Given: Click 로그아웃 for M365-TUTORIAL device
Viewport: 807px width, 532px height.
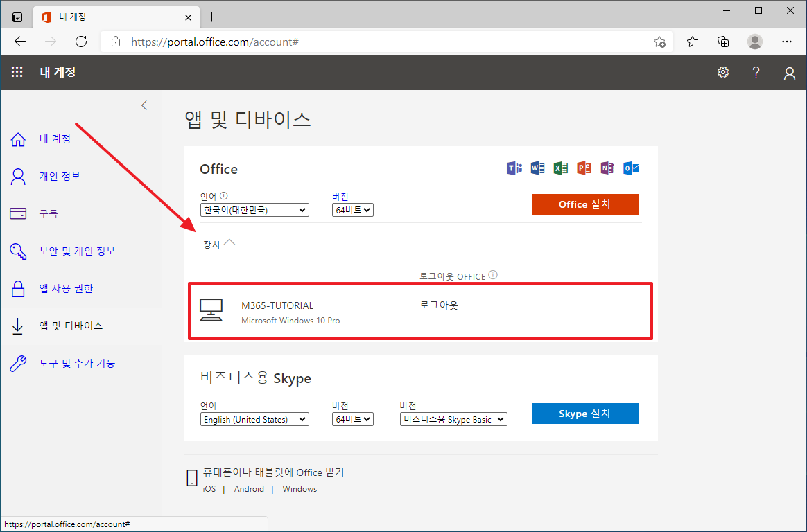Looking at the screenshot, I should pos(438,305).
